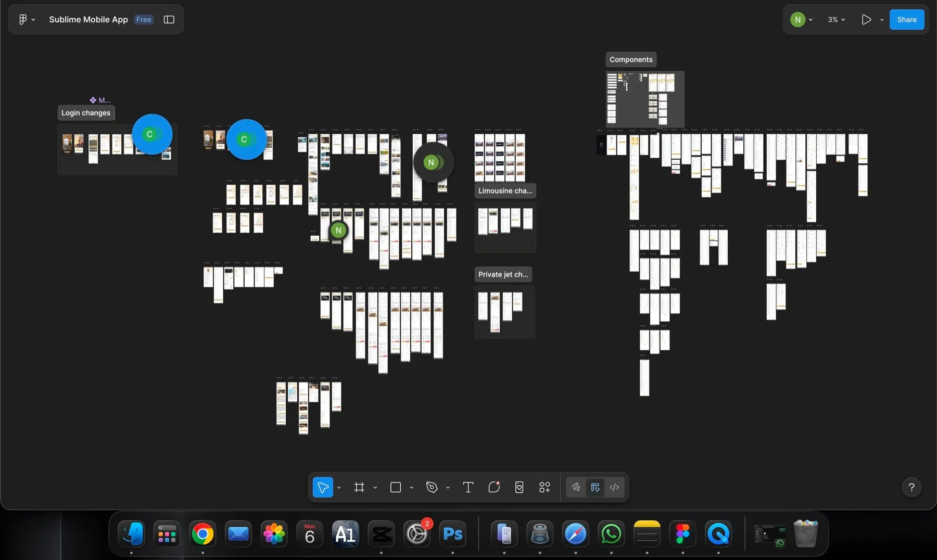The width and height of the screenshot is (937, 560).
Task: Select the Move tool in toolbar
Action: (323, 487)
